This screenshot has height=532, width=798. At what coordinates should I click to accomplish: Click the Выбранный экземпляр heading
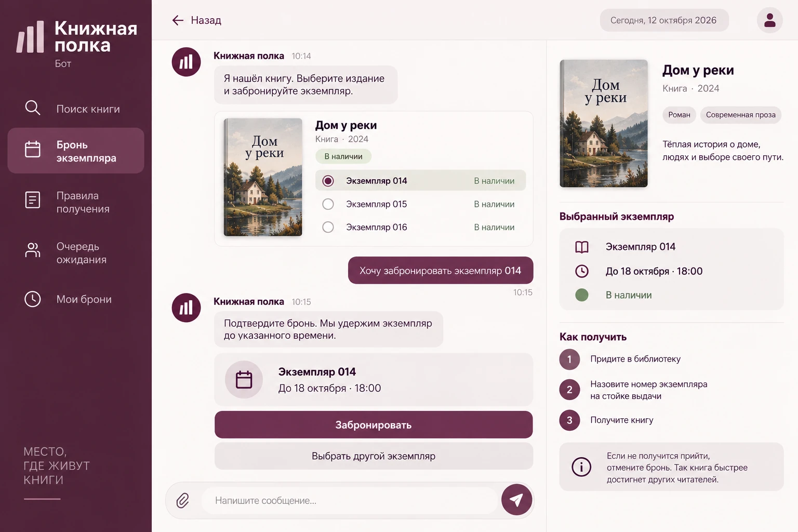tap(617, 217)
